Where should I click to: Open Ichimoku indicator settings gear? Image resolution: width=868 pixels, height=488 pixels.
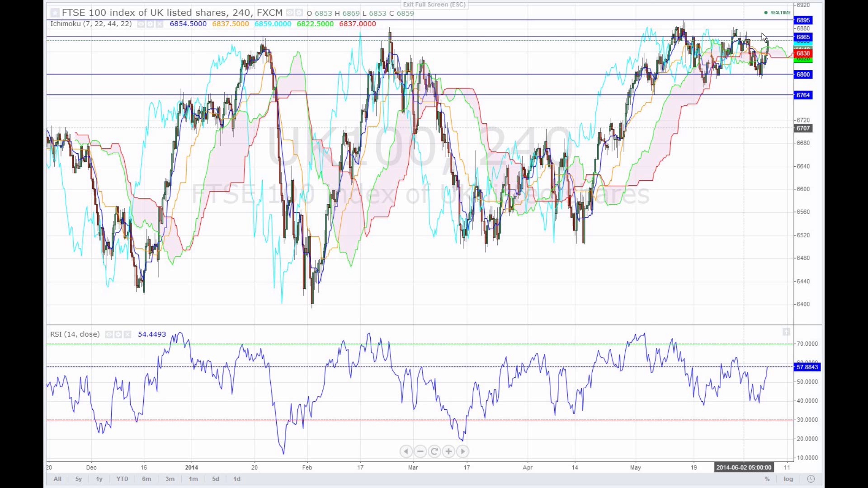pos(150,24)
